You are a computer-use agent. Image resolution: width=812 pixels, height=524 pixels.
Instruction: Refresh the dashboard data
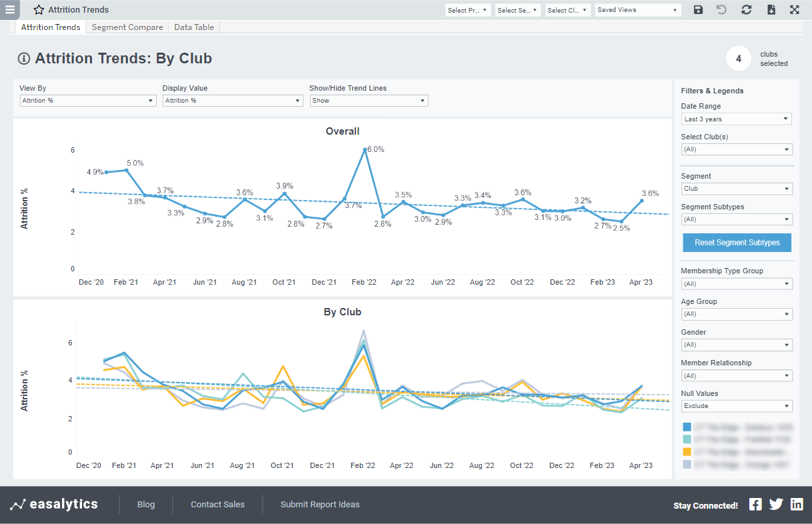click(x=746, y=9)
